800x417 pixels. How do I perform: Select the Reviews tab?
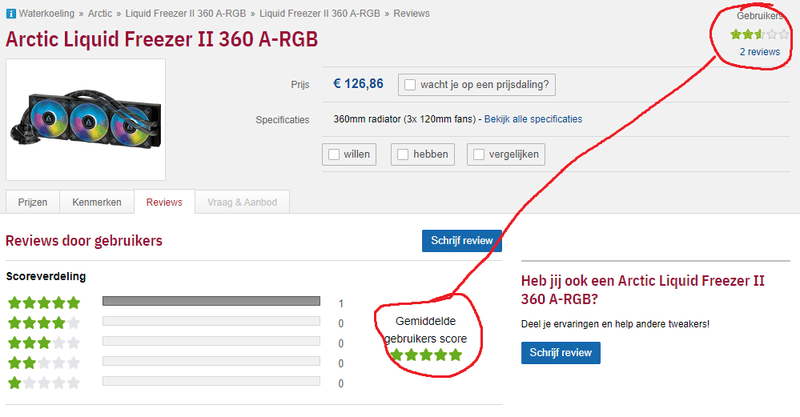click(164, 202)
